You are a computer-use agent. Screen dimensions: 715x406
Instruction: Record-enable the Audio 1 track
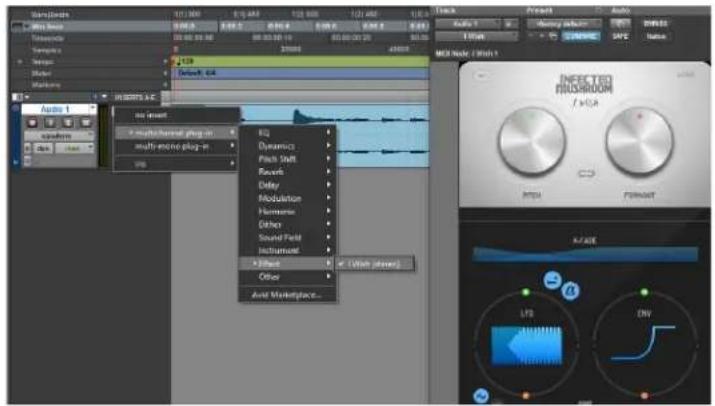[32, 122]
